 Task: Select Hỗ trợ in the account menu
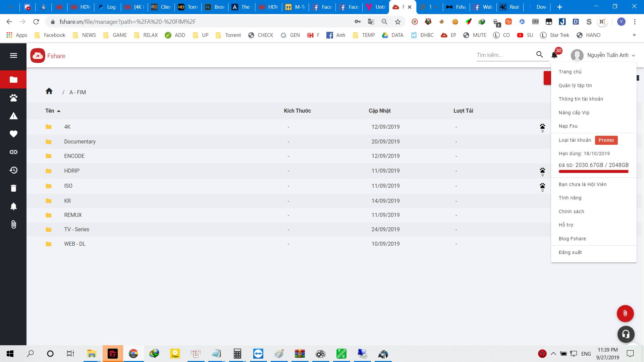click(x=566, y=225)
